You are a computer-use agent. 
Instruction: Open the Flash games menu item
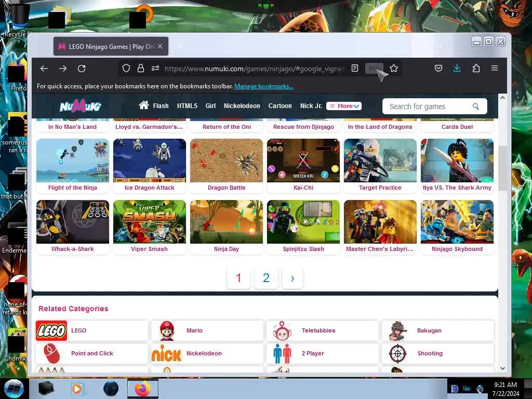pos(161,106)
